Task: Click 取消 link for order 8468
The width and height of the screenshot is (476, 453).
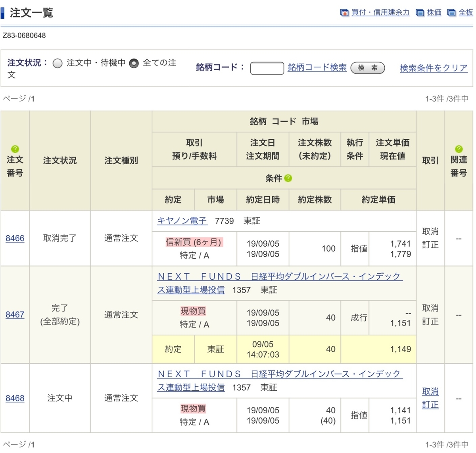Action: coord(430,392)
